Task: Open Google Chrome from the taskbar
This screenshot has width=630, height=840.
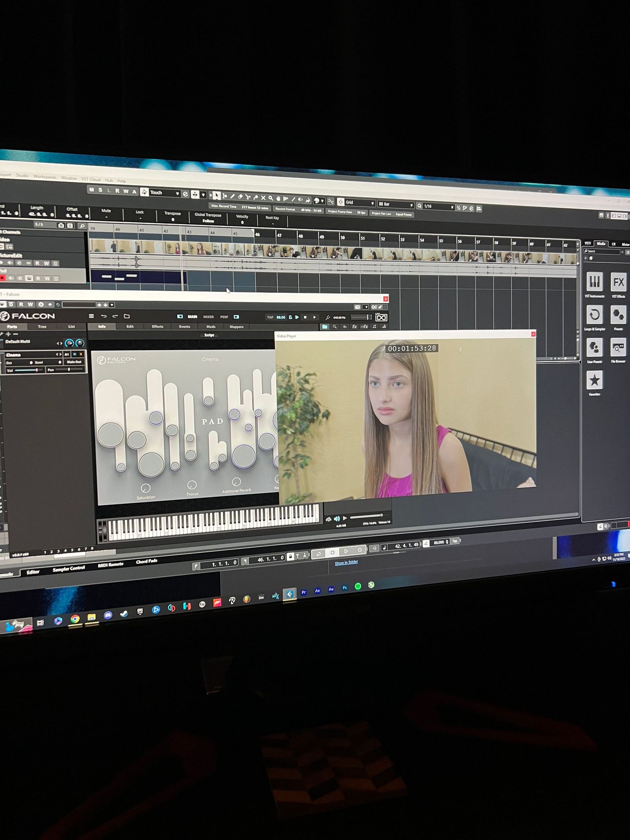Action: pos(75,619)
